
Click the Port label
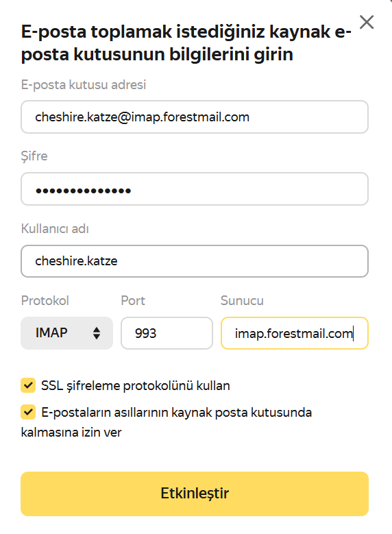point(133,301)
